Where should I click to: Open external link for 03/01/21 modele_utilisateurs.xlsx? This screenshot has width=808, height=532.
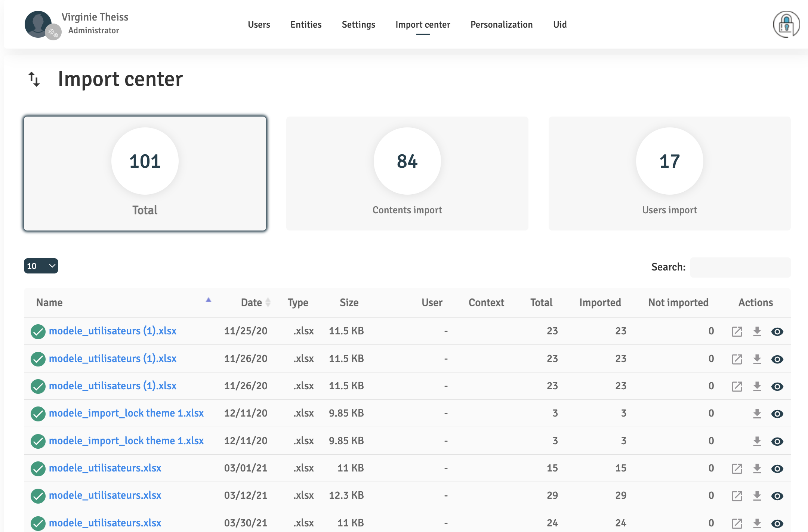point(737,468)
